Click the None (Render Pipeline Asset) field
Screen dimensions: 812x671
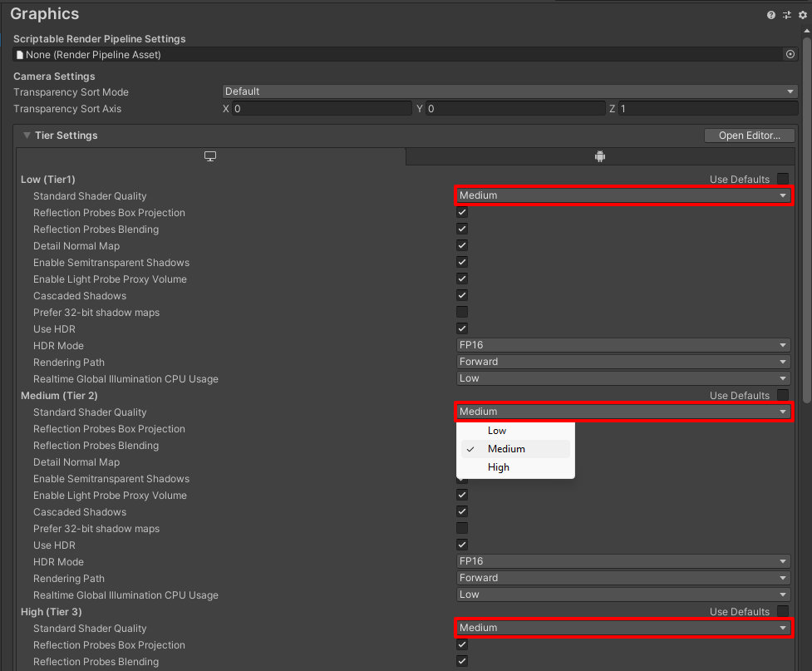click(399, 54)
